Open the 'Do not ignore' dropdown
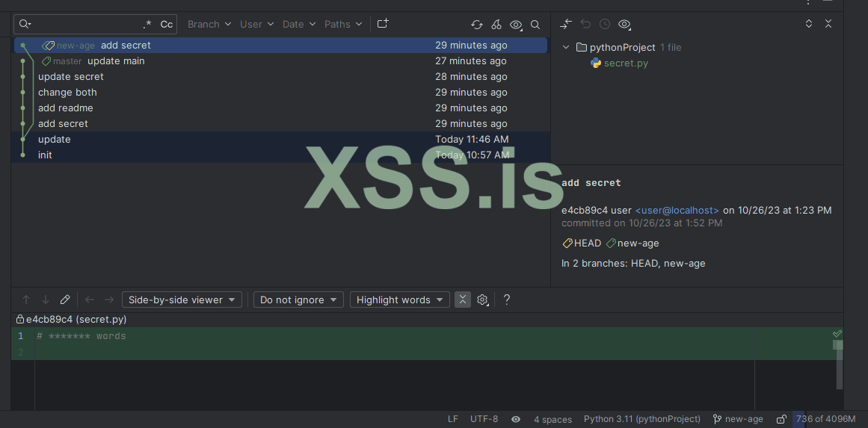 pos(298,300)
